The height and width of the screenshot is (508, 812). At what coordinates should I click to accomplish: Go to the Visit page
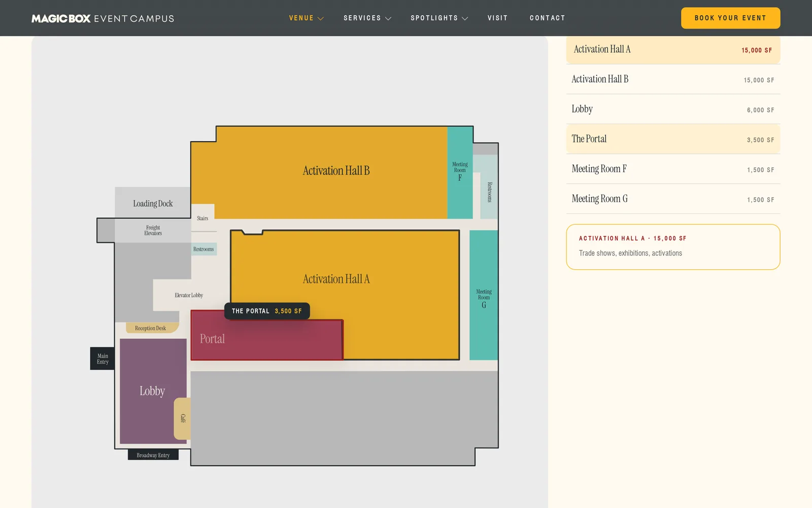[497, 18]
